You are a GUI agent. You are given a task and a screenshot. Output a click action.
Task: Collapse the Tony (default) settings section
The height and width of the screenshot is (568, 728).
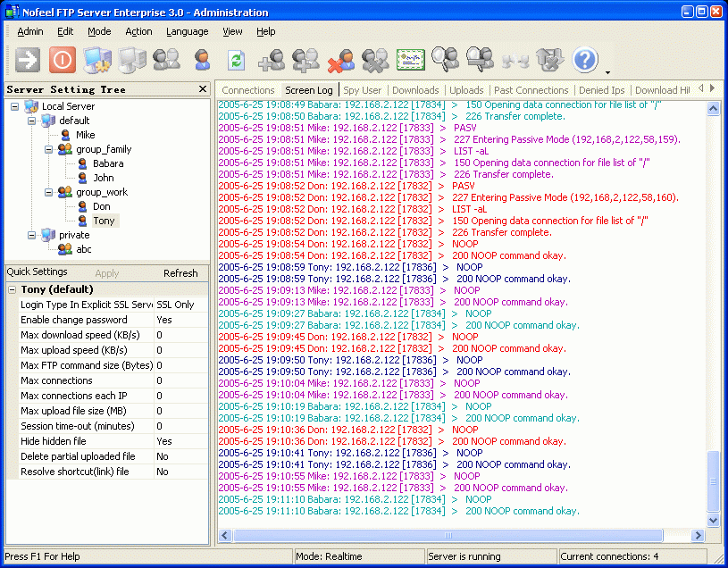13,290
